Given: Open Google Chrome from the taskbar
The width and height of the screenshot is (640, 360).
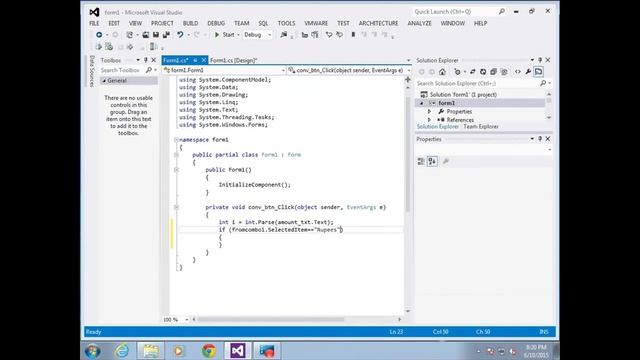Looking at the screenshot, I should (x=209, y=351).
